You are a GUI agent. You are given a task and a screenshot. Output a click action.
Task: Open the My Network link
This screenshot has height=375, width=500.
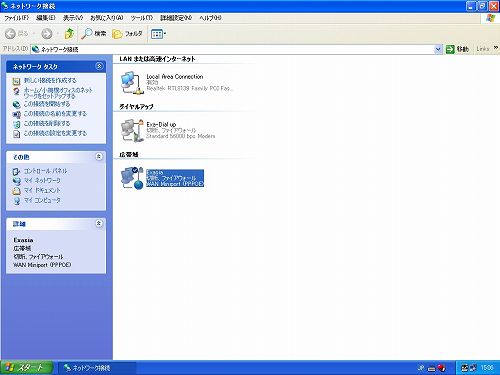point(42,180)
